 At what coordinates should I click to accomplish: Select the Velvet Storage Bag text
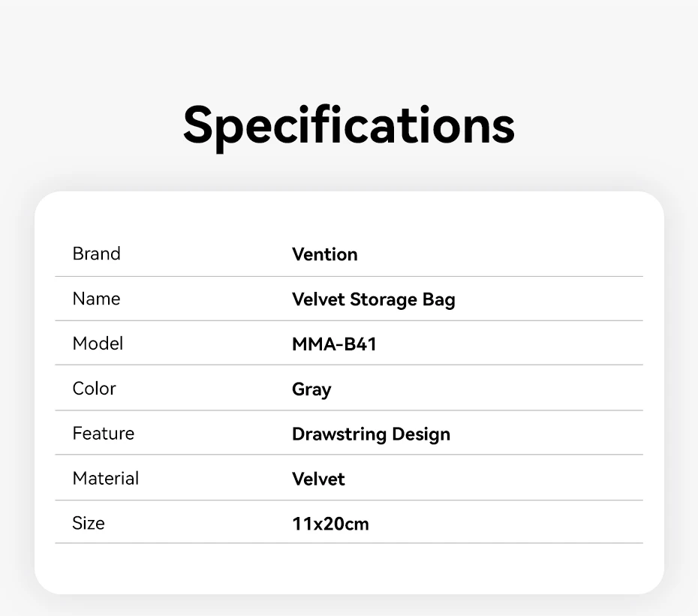(x=373, y=299)
